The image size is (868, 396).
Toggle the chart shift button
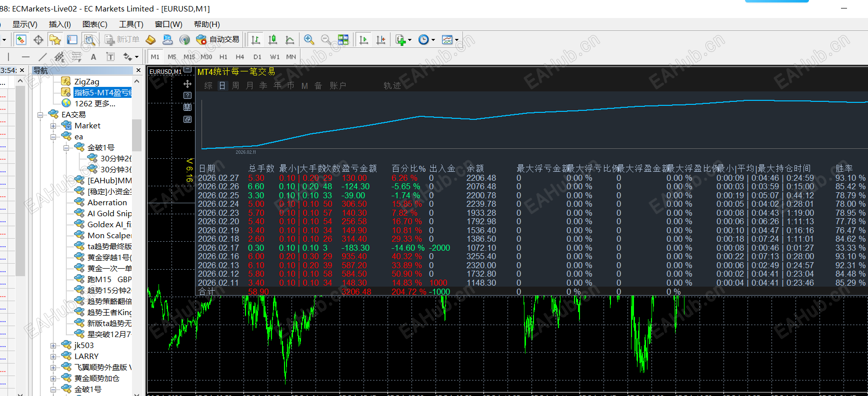(380, 39)
